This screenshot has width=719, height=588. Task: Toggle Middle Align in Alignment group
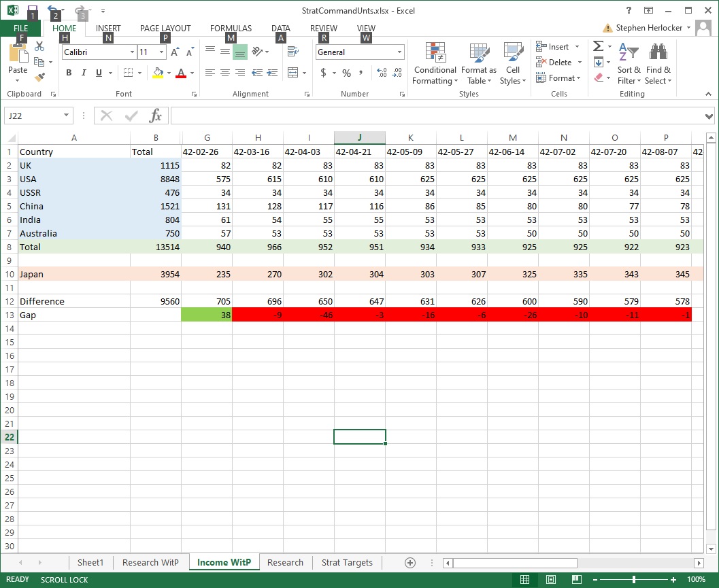(x=224, y=52)
